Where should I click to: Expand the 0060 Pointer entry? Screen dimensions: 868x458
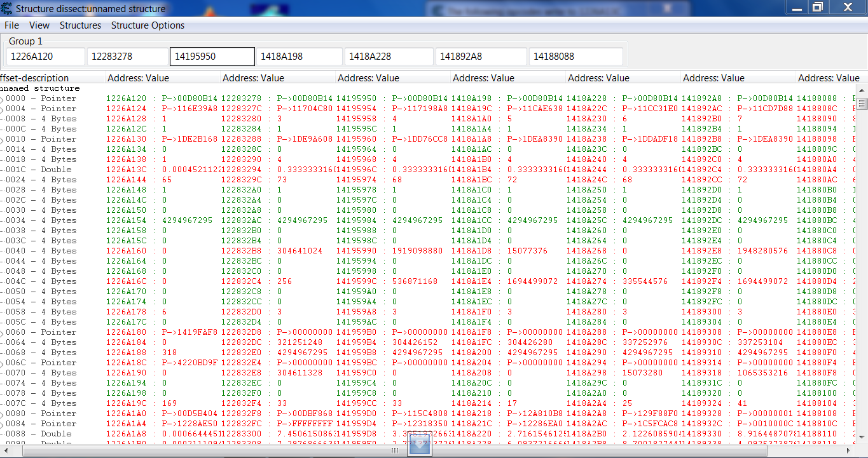tap(2, 333)
